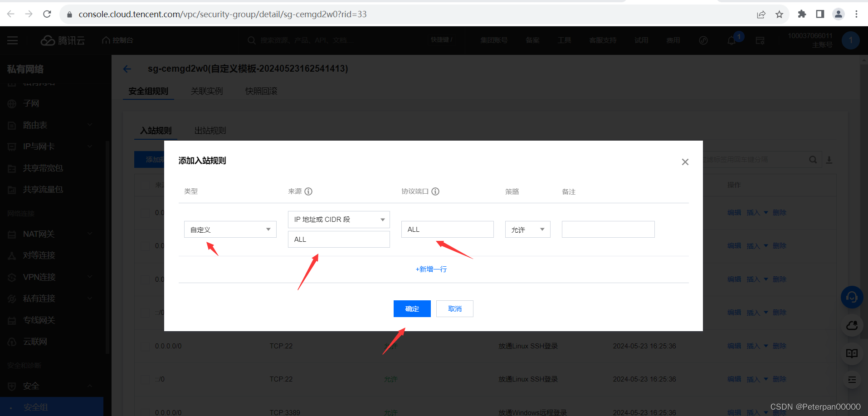This screenshot has width=868, height=416.
Task: Go to 控制台 home
Action: point(117,40)
